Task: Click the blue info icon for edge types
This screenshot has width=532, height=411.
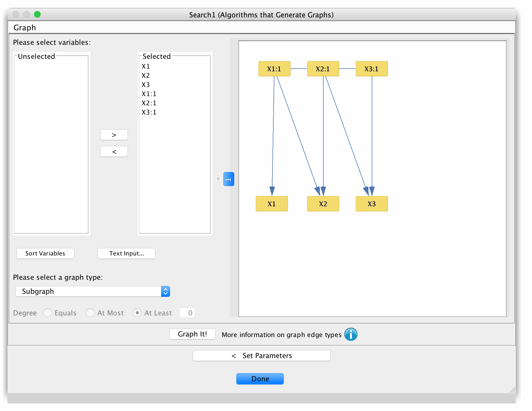Action: tap(351, 334)
